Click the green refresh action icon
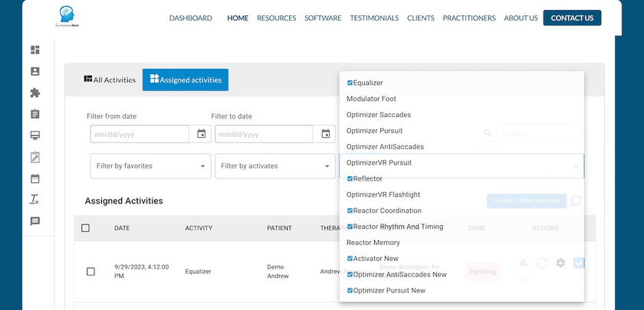Screen dimensions: 644x310 point(542,263)
